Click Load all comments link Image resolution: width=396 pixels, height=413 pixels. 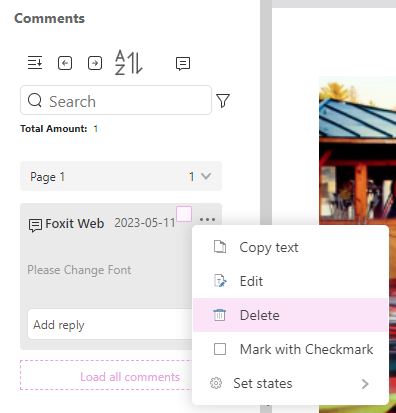point(130,377)
